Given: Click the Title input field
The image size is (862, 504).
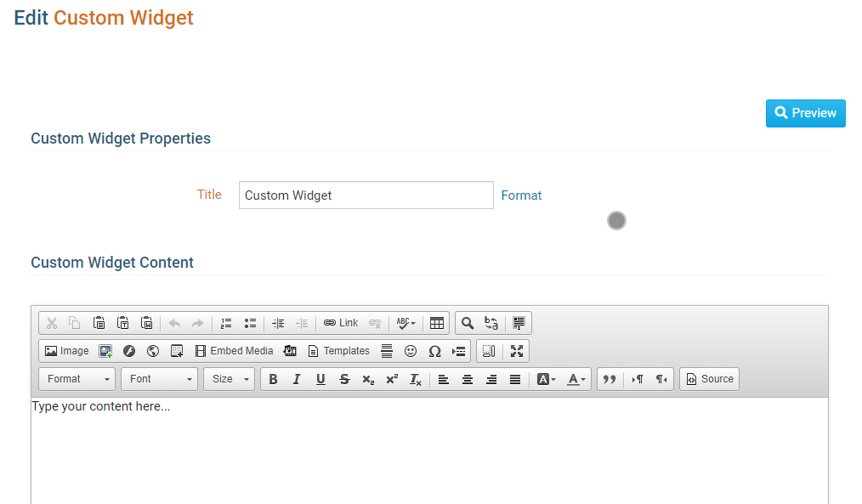Looking at the screenshot, I should [x=366, y=195].
